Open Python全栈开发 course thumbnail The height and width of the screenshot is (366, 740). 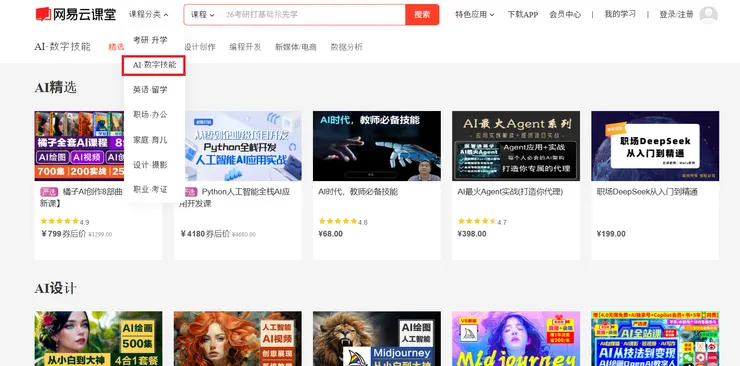click(x=243, y=146)
